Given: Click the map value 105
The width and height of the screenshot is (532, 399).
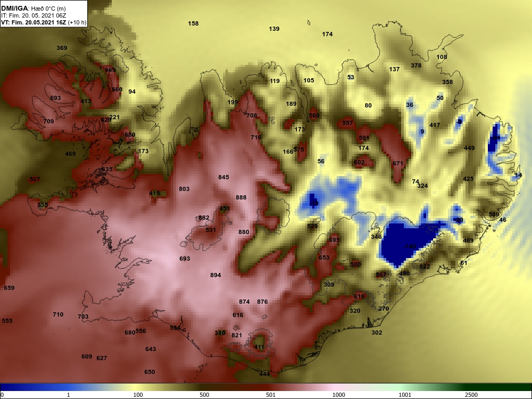Looking at the screenshot, I should [x=309, y=80].
